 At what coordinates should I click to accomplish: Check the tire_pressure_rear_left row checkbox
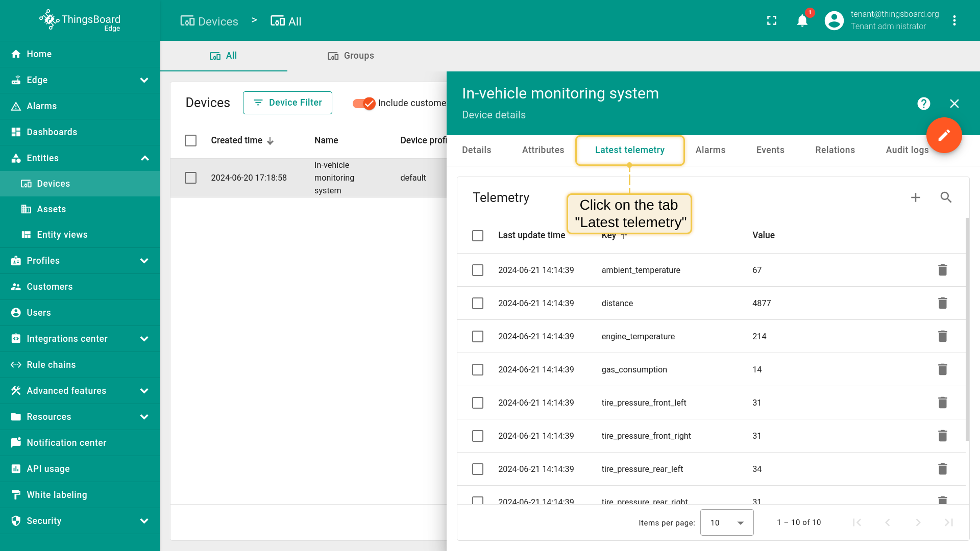pyautogui.click(x=478, y=469)
